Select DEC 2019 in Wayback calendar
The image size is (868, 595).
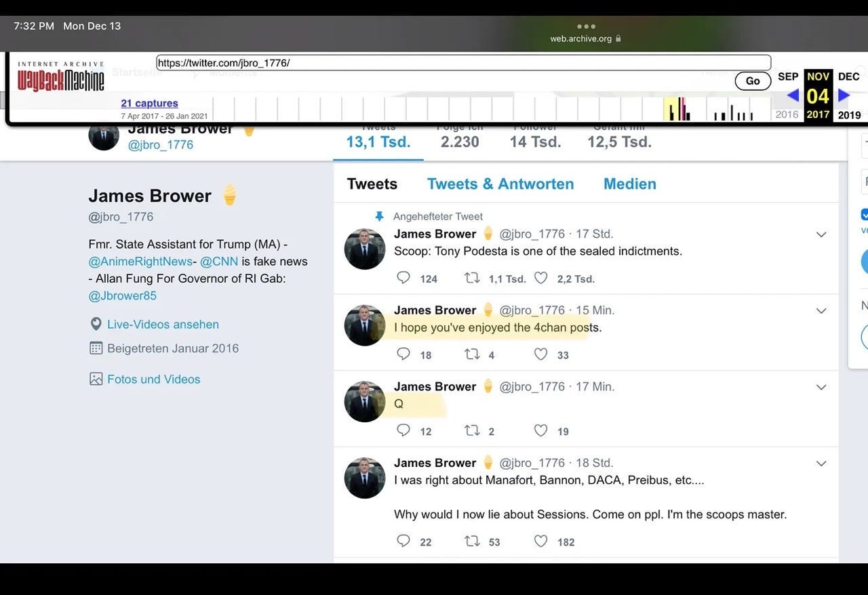pos(849,95)
